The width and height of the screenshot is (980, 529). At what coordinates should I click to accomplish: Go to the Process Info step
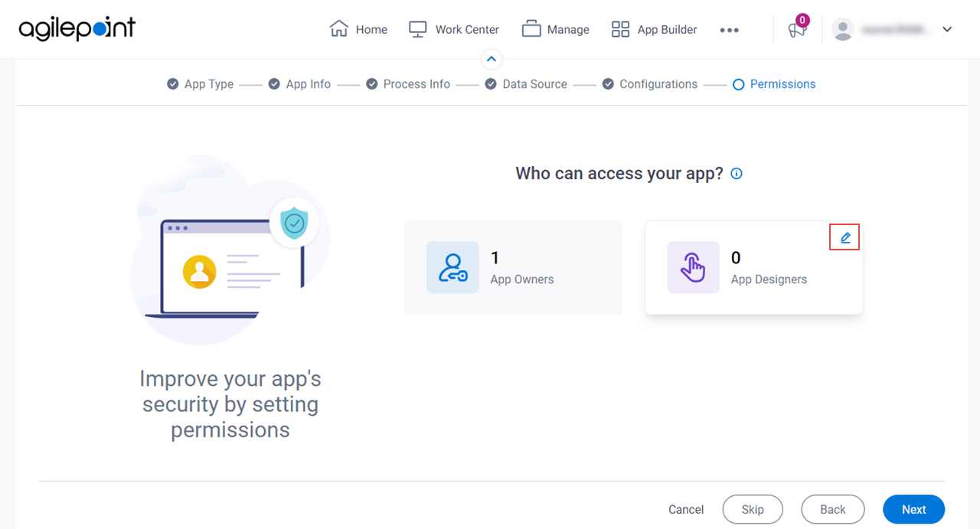(408, 84)
